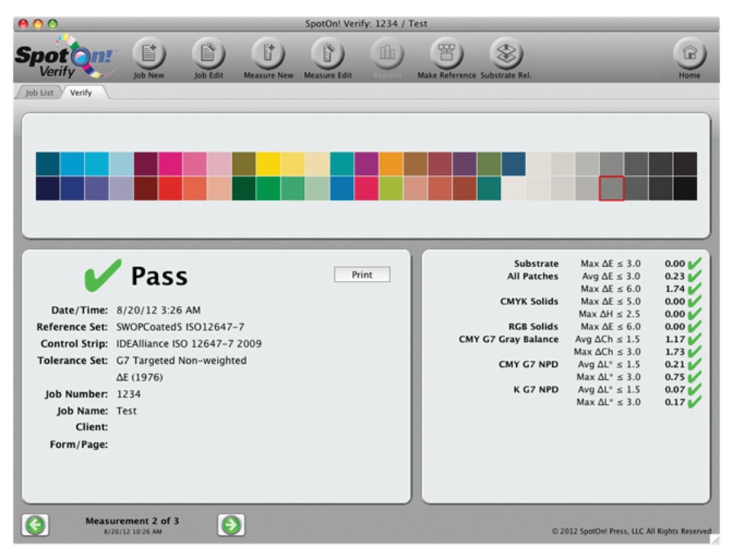733x560 pixels.
Task: Select the bright red color patch
Action: [170, 188]
